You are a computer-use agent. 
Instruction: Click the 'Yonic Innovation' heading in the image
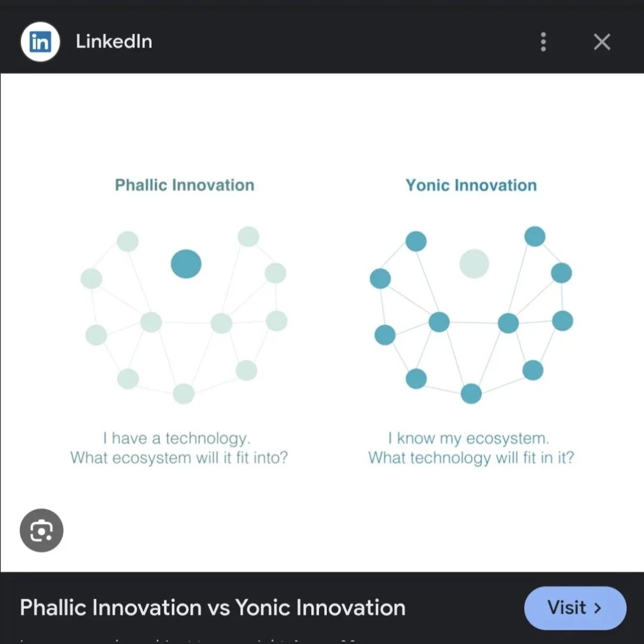(471, 185)
